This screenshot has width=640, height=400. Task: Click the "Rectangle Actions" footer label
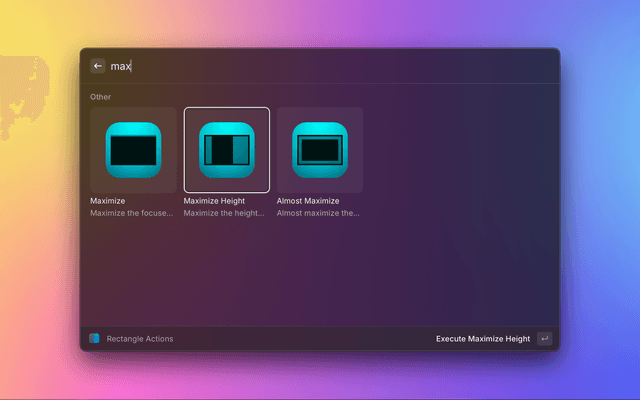tap(140, 339)
